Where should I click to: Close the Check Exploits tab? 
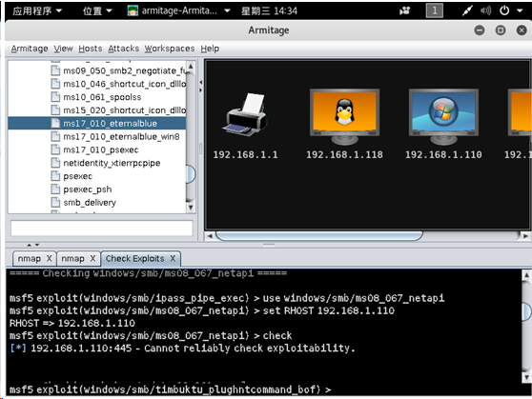[173, 259]
